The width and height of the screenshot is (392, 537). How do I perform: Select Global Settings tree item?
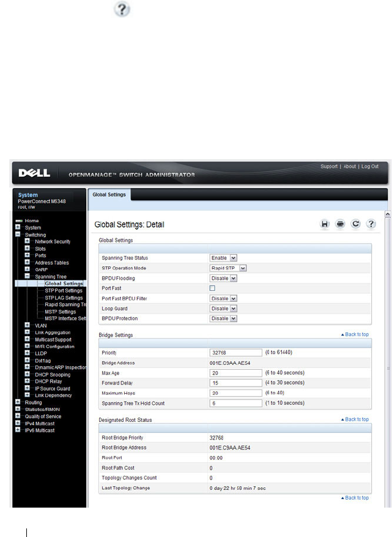pos(64,284)
